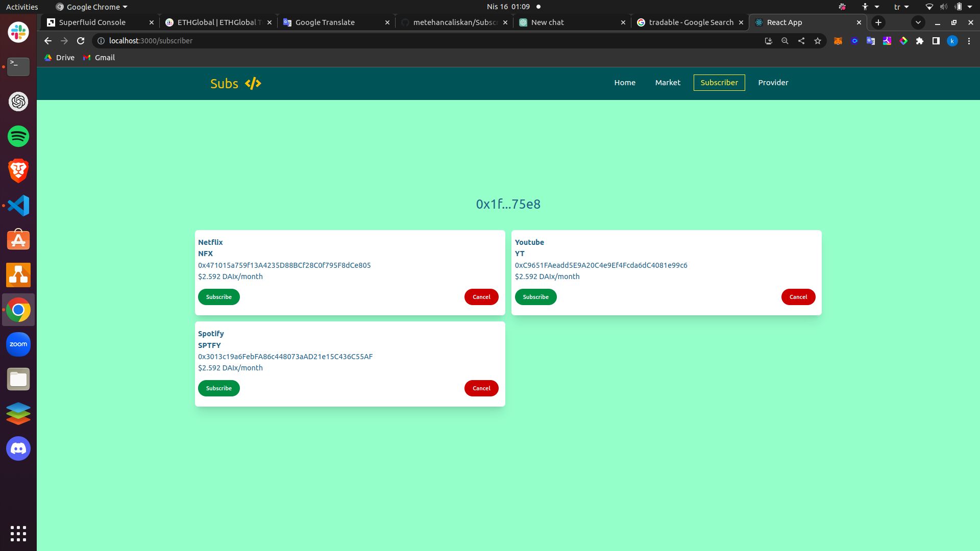
Task: Toggle Chrome side panel
Action: 936,41
